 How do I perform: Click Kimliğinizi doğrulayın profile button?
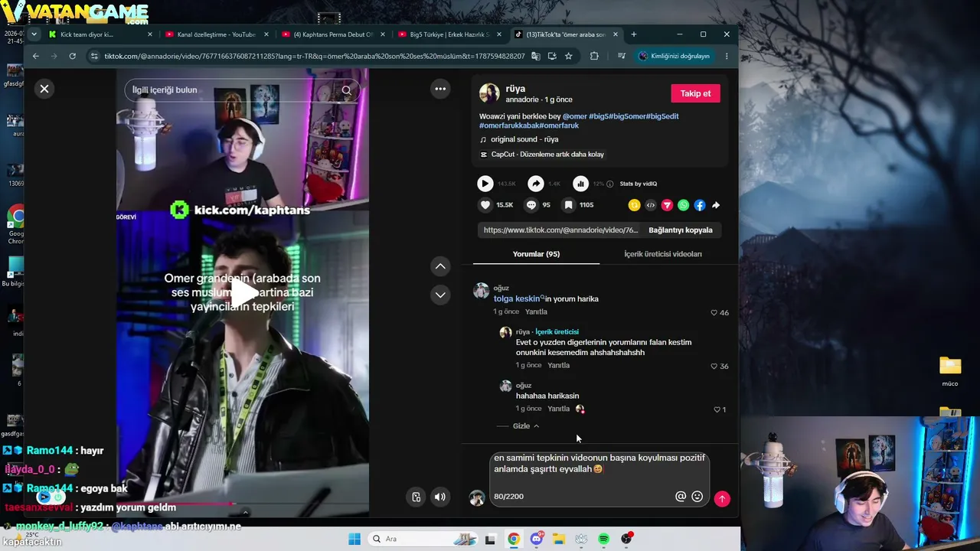(x=675, y=56)
